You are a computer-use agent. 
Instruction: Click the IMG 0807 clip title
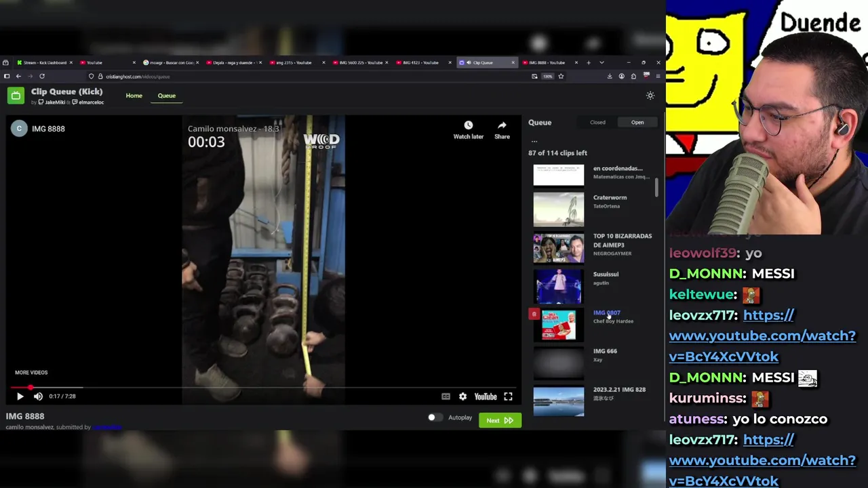[606, 312]
